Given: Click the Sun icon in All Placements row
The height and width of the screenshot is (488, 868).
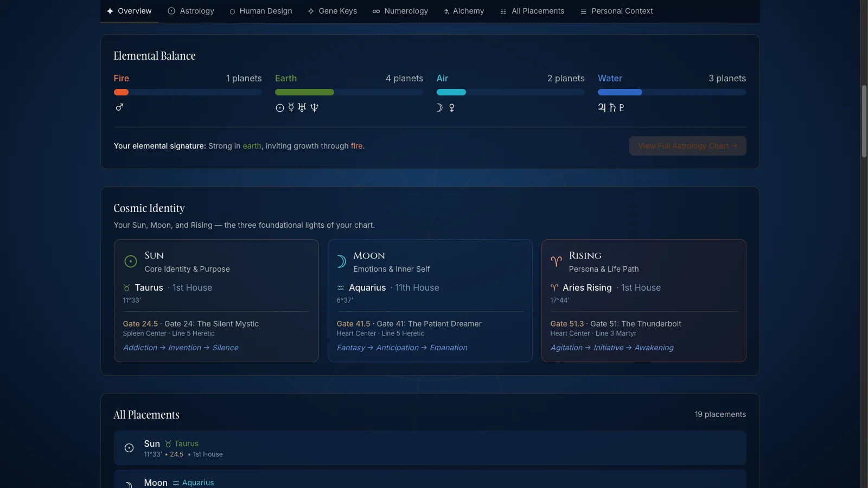Looking at the screenshot, I should tap(129, 448).
